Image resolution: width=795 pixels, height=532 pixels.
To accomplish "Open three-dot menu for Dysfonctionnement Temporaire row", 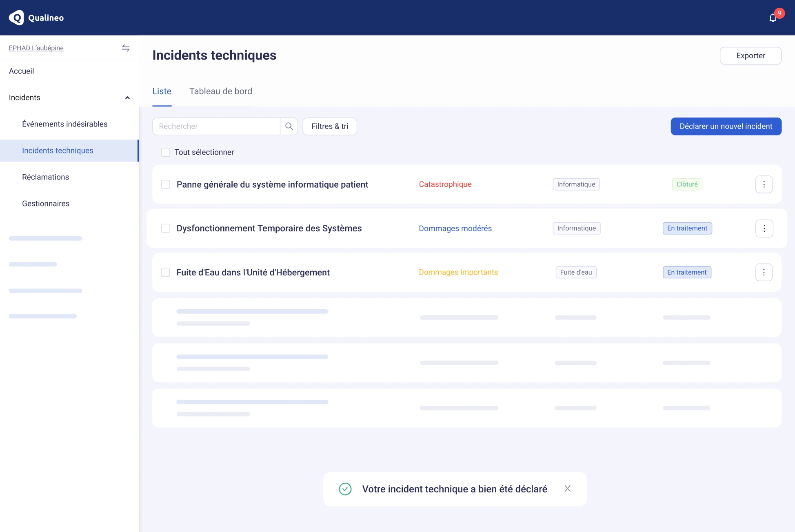I will pos(764,228).
